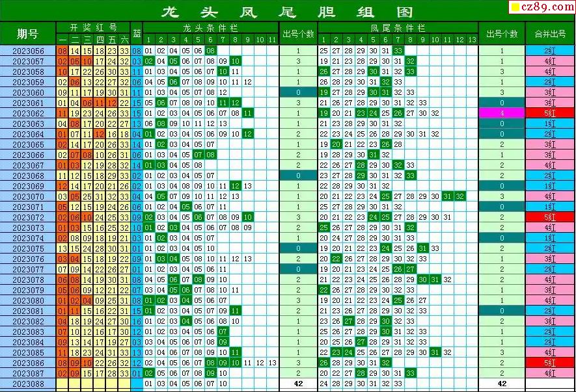Click 2红 merged cell in row 2023056
The width and height of the screenshot is (576, 392).
point(550,51)
